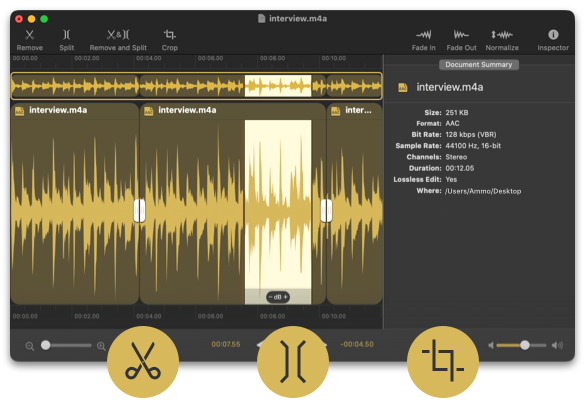Click the Lossless Edit value Yes
The height and width of the screenshot is (400, 585).
[451, 179]
